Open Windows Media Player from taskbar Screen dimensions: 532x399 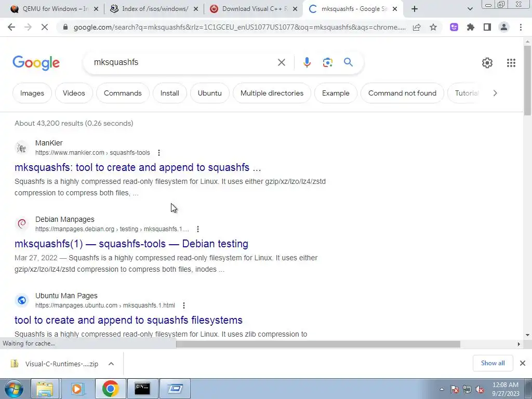(77, 389)
